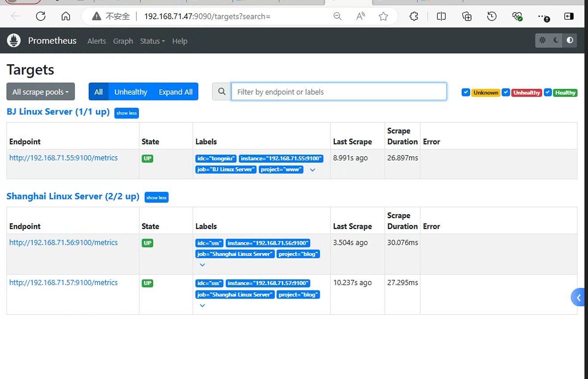Open the Graph nav item
This screenshot has height=379, width=588.
coord(123,41)
